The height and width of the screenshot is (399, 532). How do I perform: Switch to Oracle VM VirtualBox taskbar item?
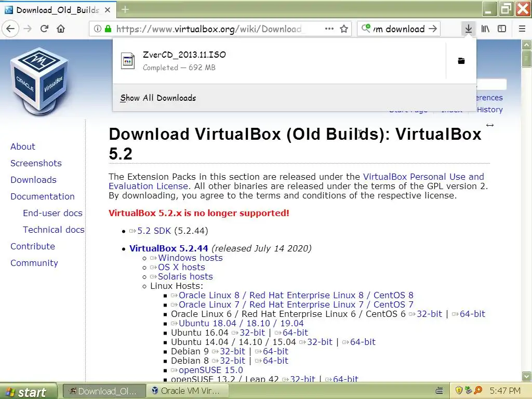pyautogui.click(x=188, y=391)
